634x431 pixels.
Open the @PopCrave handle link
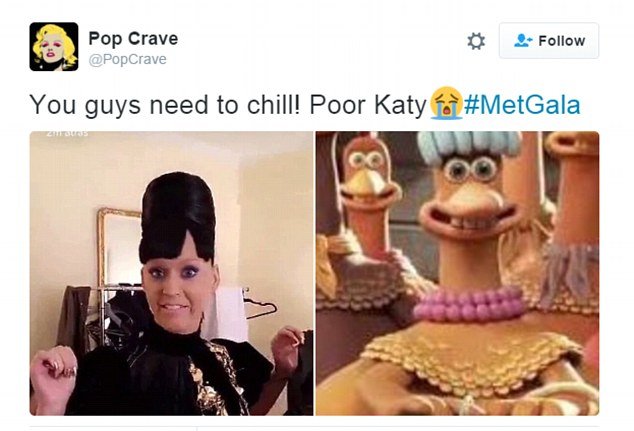[x=127, y=59]
